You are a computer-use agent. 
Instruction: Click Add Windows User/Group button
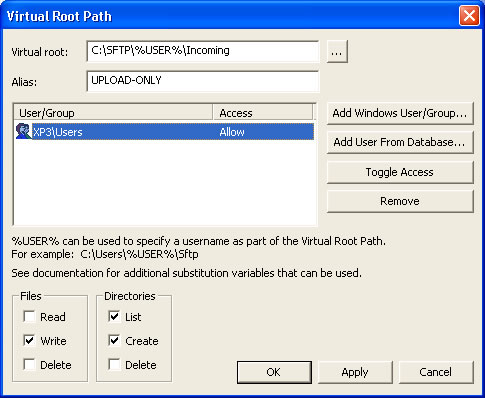coord(400,113)
